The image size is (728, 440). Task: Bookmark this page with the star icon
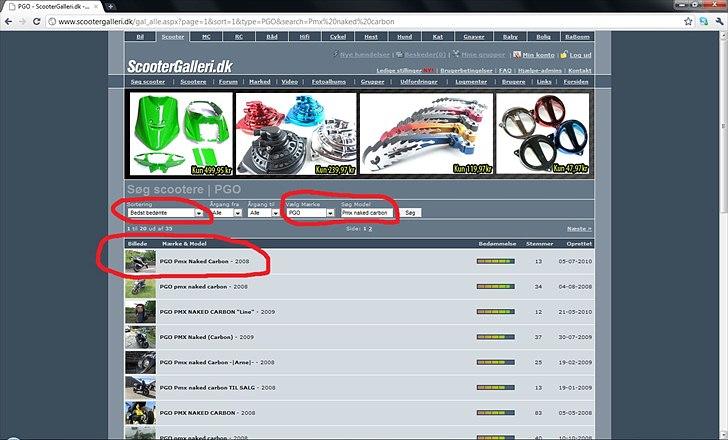[685, 21]
